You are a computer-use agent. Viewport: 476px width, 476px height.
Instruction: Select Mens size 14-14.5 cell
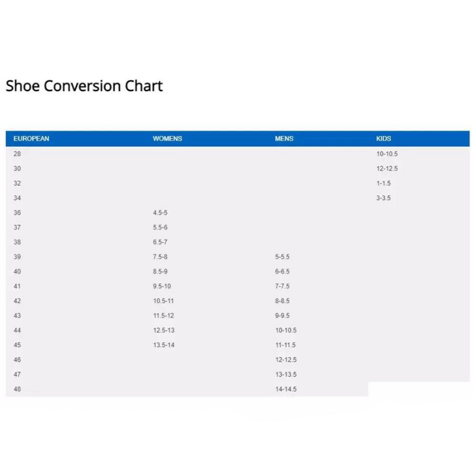[286, 389]
